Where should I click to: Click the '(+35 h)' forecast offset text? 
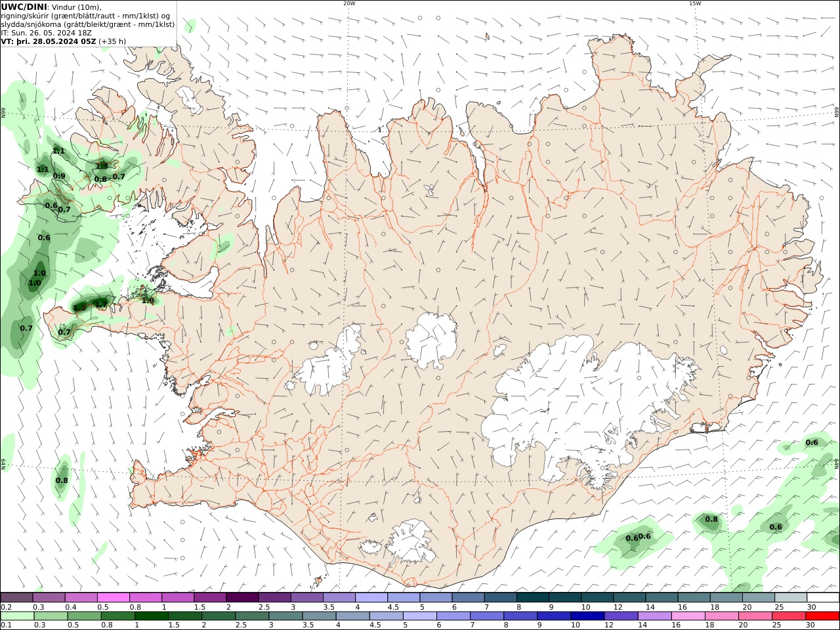pyautogui.click(x=112, y=41)
